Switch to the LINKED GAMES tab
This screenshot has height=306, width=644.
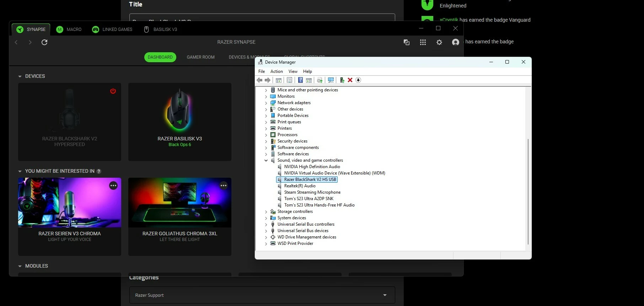pyautogui.click(x=112, y=29)
